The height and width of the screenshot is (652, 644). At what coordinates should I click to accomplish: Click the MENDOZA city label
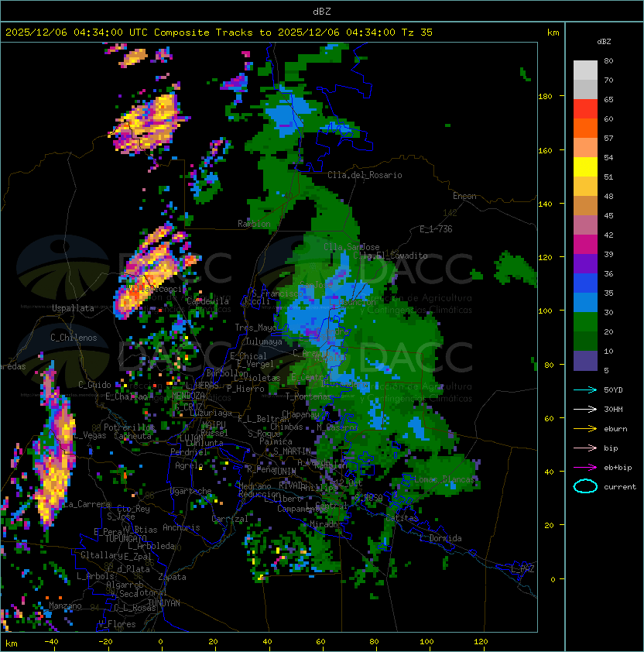tap(188, 395)
